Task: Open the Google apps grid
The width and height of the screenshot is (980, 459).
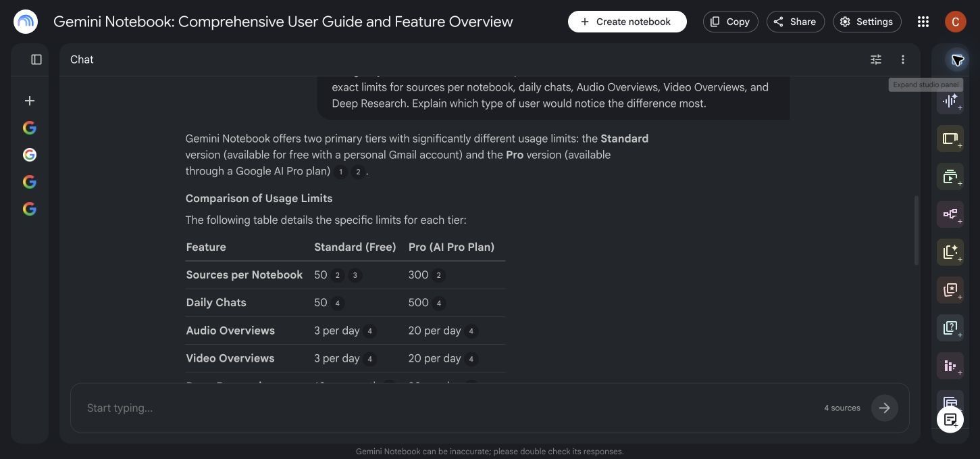Action: click(x=923, y=22)
